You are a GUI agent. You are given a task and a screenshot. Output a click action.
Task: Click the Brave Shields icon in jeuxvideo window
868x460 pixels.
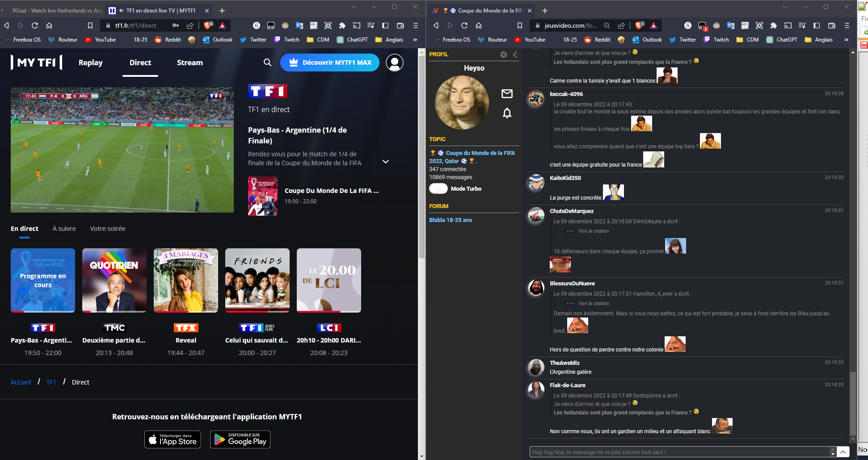[640, 25]
